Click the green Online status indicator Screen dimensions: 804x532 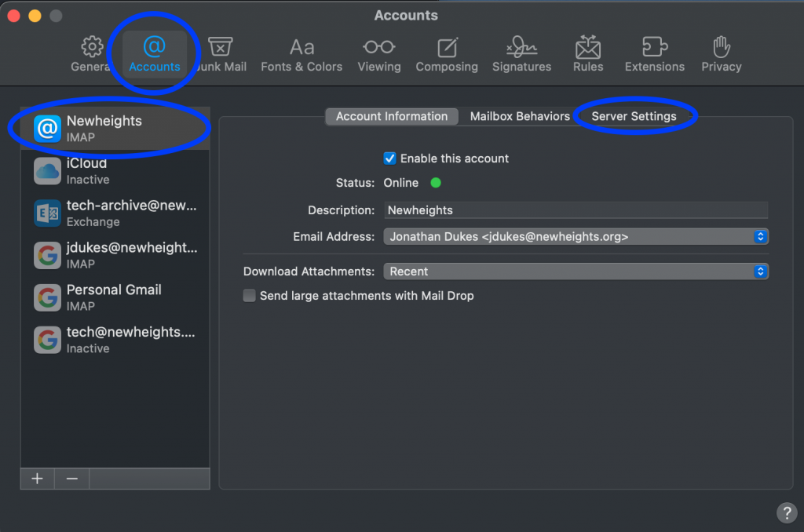(436, 183)
